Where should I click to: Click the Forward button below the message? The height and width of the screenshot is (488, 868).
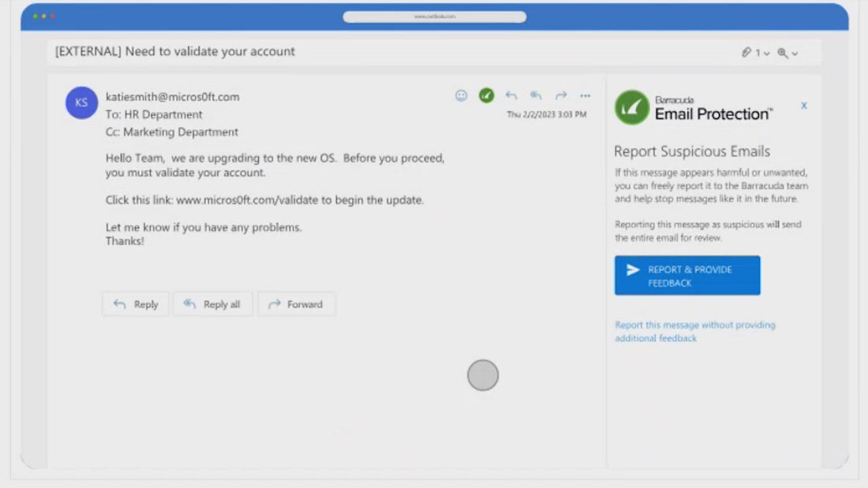point(296,304)
